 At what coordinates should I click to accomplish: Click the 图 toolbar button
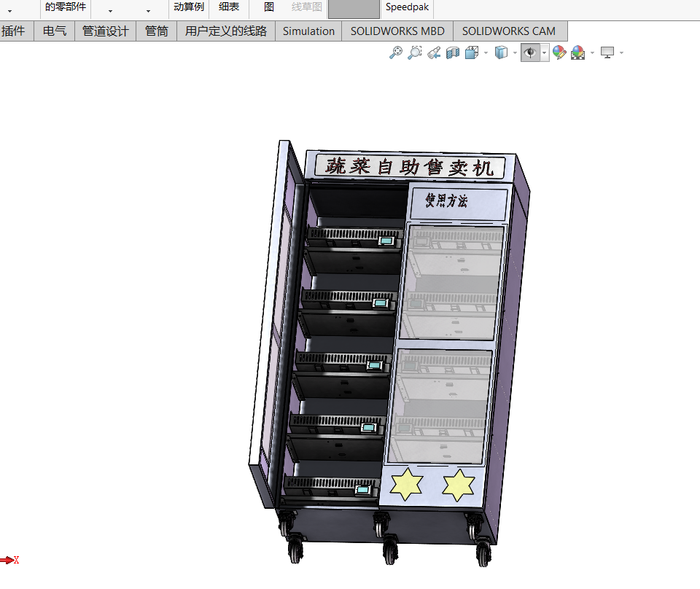click(269, 7)
